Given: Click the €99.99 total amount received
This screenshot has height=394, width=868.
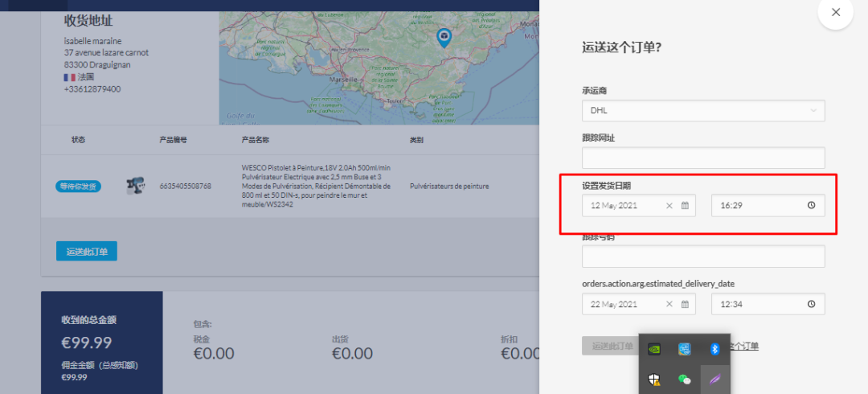Looking at the screenshot, I should pos(86,343).
